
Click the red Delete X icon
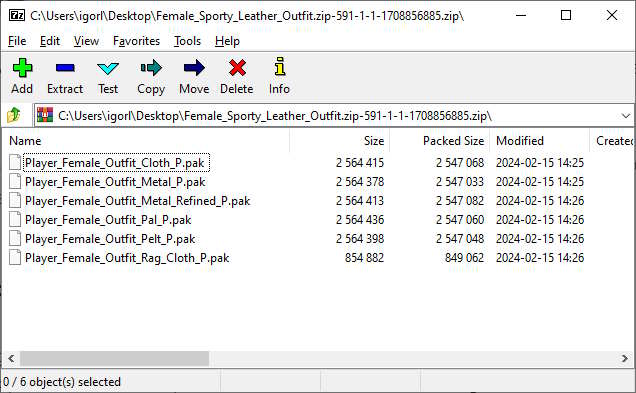point(237,68)
